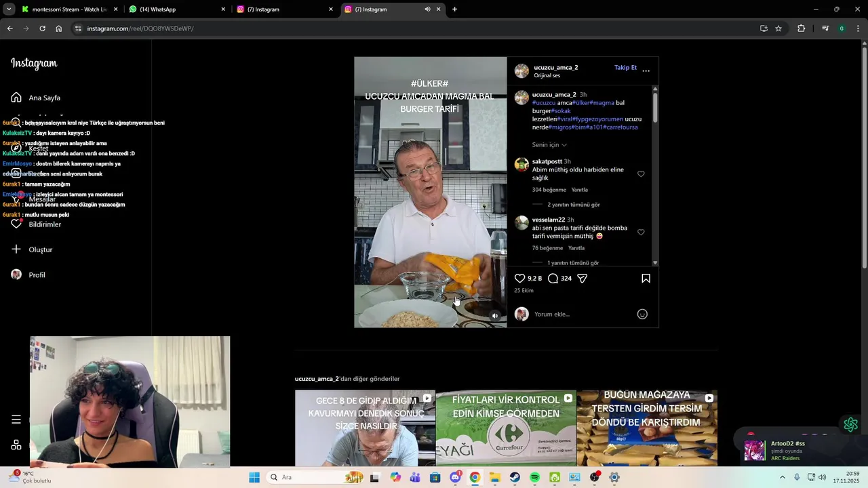
Task: Open the browser home page
Action: pyautogui.click(x=59, y=28)
